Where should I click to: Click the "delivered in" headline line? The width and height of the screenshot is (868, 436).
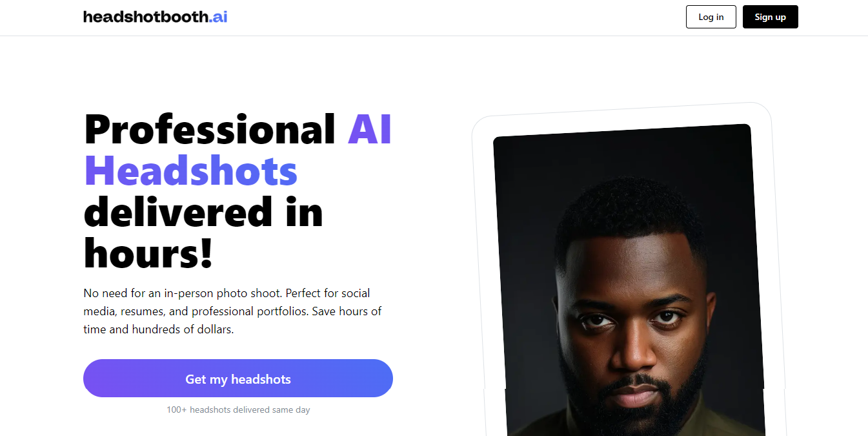click(x=203, y=212)
